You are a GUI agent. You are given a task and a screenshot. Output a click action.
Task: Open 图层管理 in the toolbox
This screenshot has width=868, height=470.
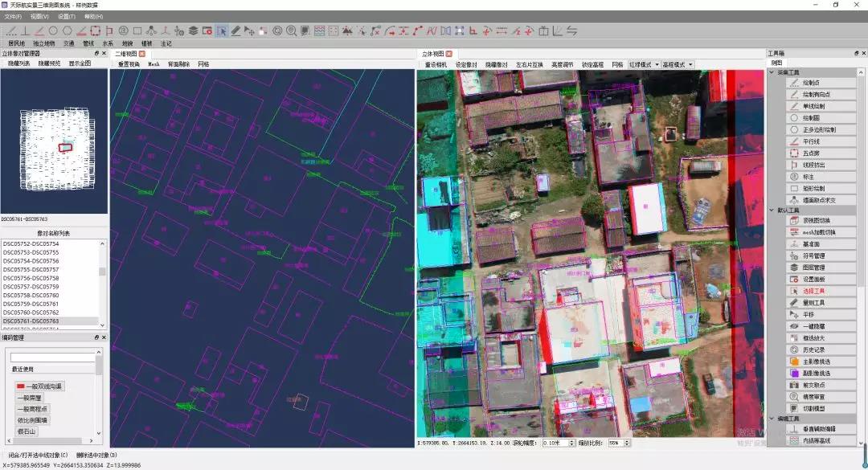click(813, 268)
